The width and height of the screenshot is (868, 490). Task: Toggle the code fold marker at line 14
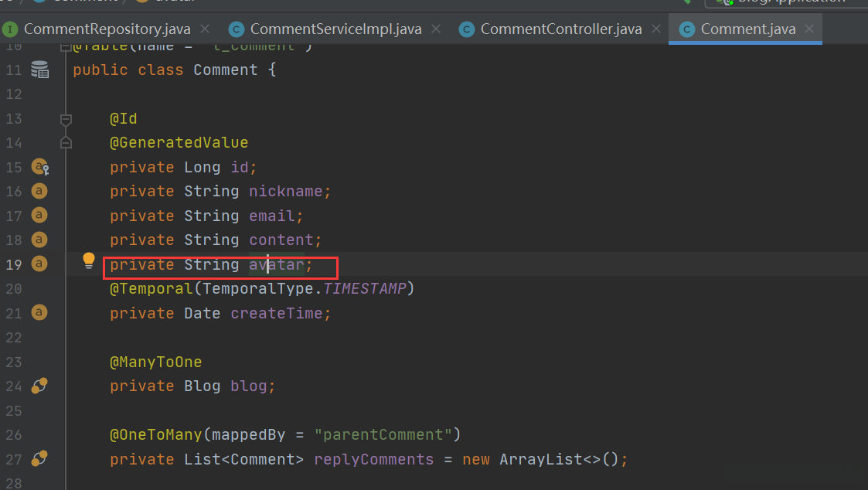[x=66, y=143]
